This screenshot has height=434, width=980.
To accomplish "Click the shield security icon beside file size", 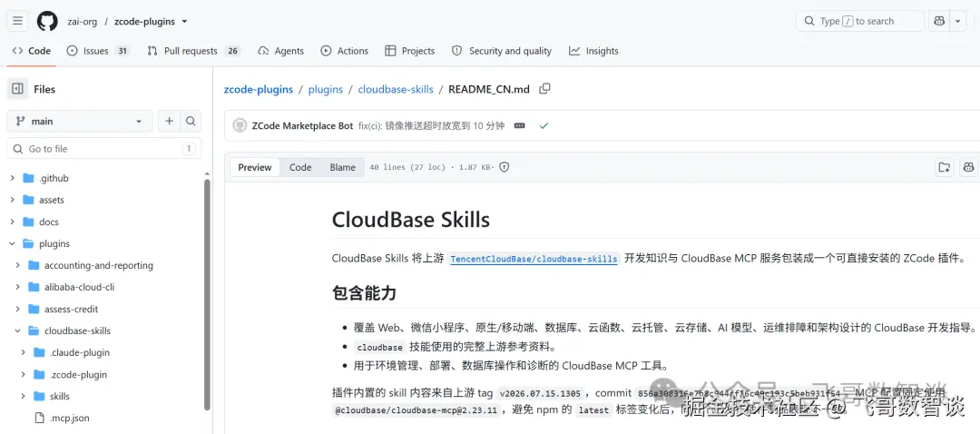I will click(x=505, y=167).
